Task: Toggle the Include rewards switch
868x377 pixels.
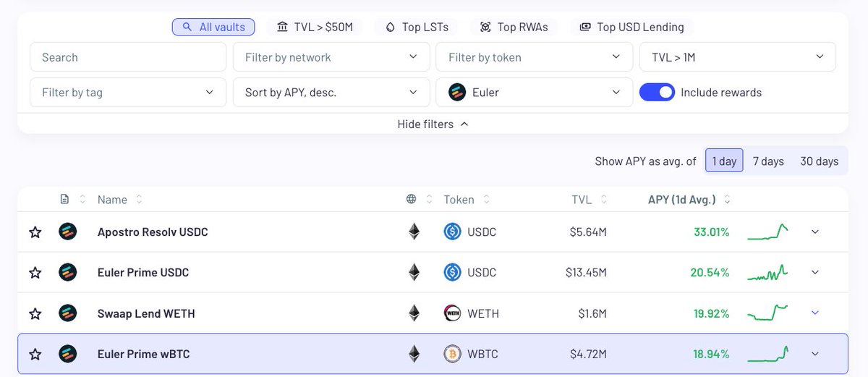Action: tap(658, 92)
